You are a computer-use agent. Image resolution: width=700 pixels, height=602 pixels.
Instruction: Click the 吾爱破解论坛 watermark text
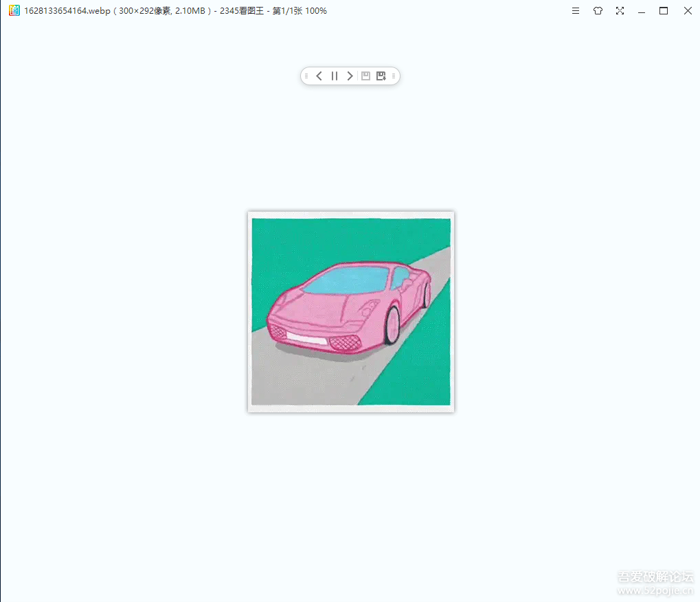[x=655, y=577]
